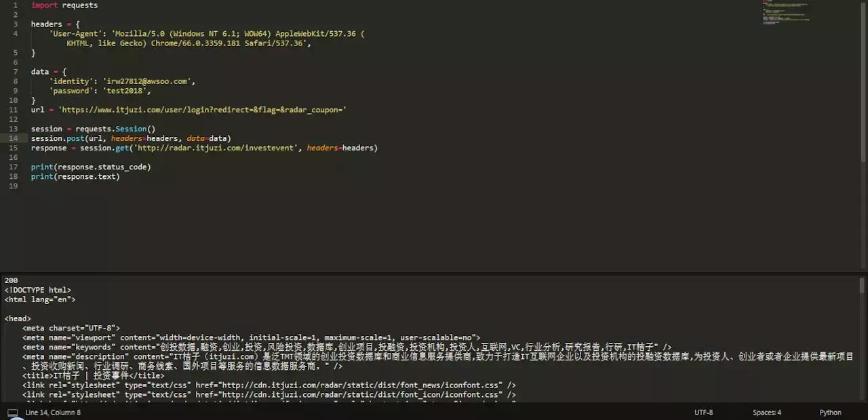Click the 200 status code in output panel
The image size is (868, 420).
click(11, 280)
